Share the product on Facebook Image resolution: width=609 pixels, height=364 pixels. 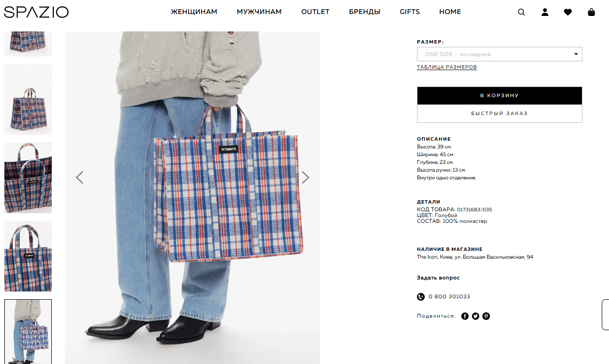(465, 316)
